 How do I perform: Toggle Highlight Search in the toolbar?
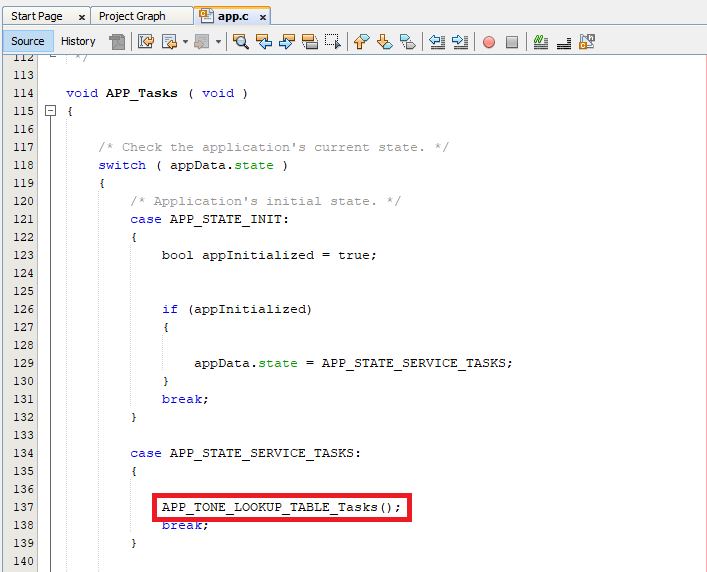tap(310, 41)
